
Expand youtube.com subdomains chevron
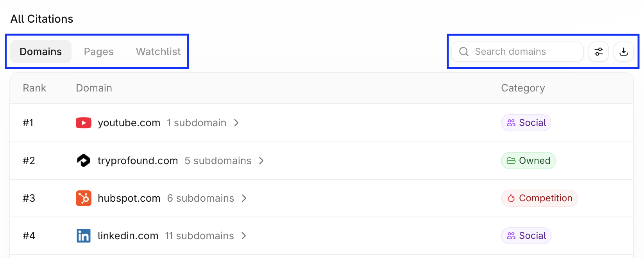pyautogui.click(x=236, y=123)
